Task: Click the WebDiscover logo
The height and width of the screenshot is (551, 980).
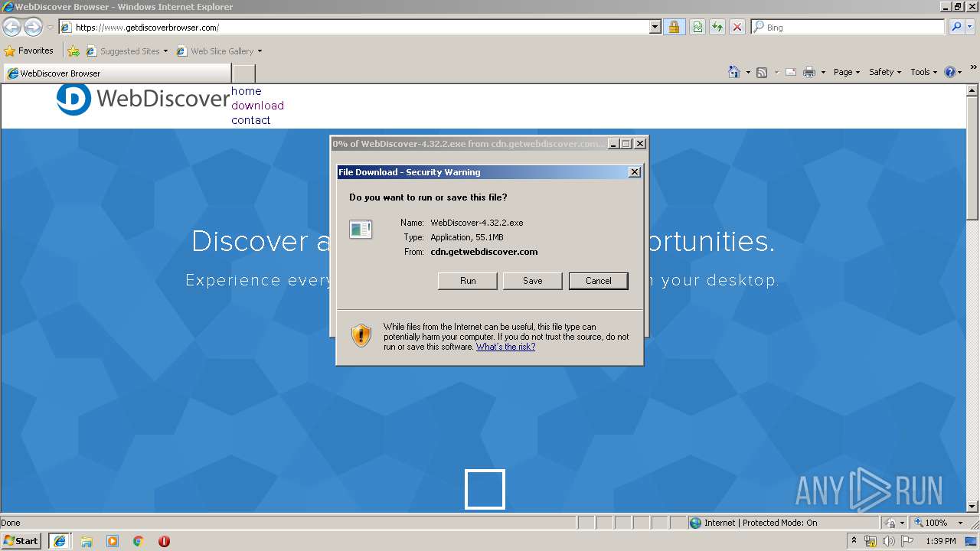Action: click(142, 99)
